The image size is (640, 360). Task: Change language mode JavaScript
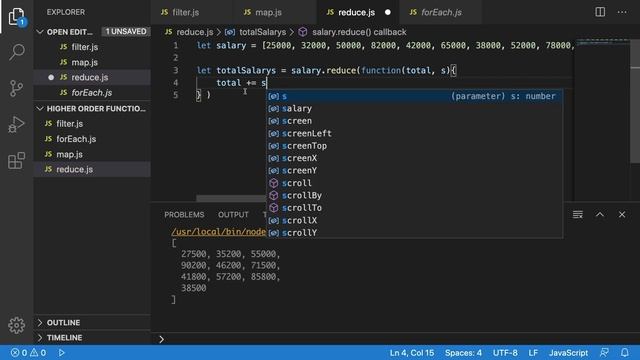(x=568, y=353)
